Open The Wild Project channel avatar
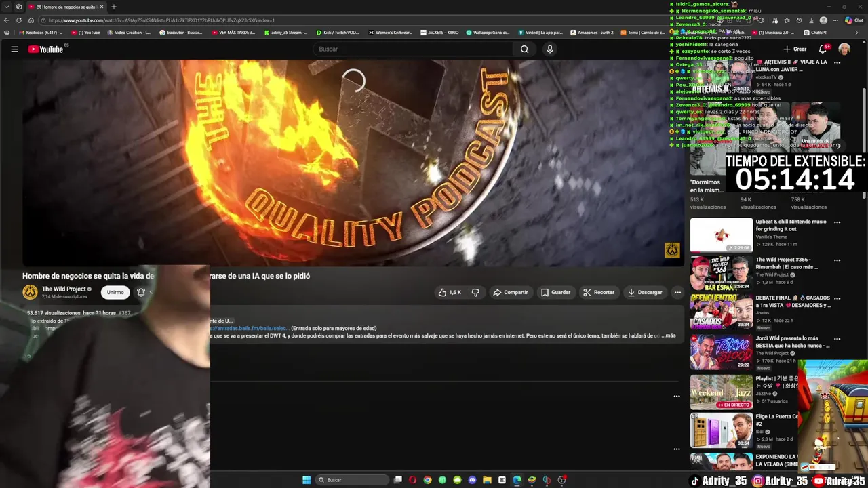This screenshot has height=488, width=868. click(30, 292)
